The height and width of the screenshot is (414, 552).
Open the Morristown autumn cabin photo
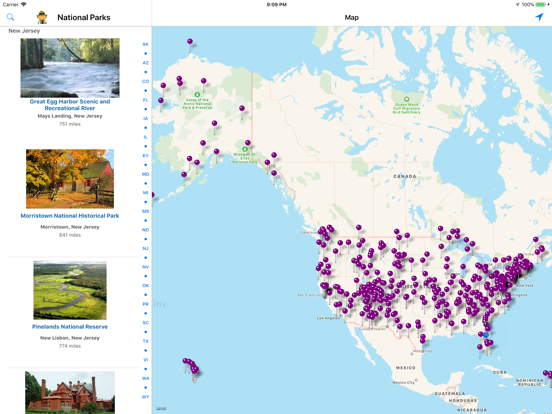click(70, 179)
